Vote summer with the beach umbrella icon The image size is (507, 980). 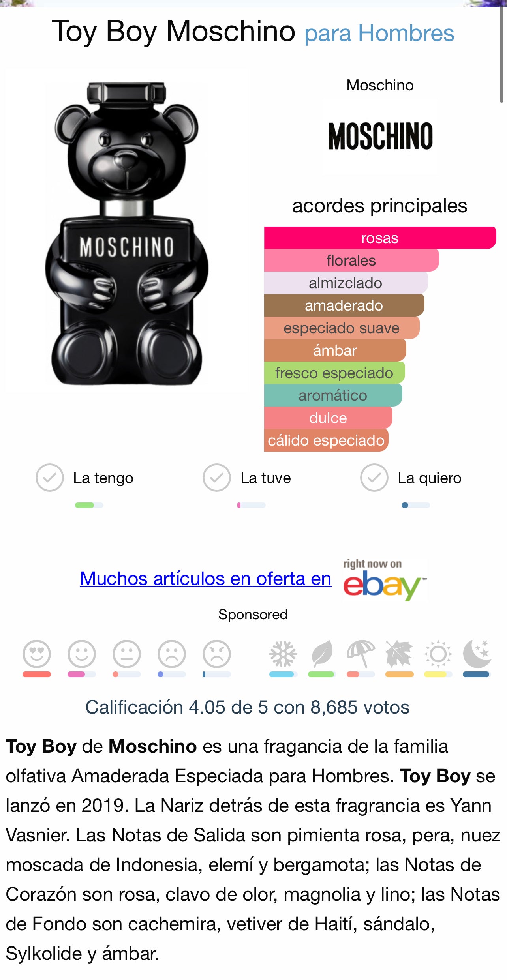click(x=361, y=654)
